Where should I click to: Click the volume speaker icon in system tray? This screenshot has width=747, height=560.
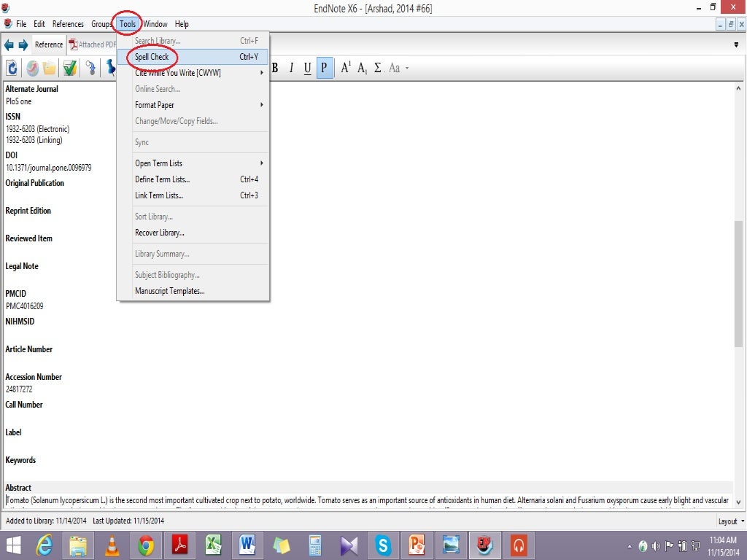point(656,546)
